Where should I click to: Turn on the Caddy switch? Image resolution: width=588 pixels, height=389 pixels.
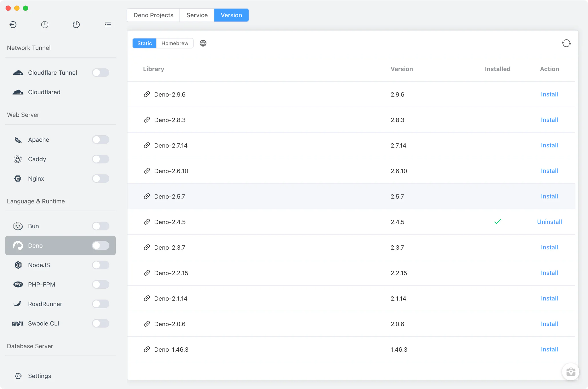tap(100, 159)
